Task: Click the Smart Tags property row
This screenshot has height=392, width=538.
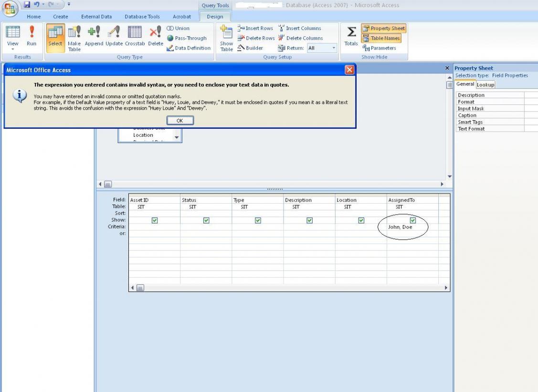Action: coord(496,122)
